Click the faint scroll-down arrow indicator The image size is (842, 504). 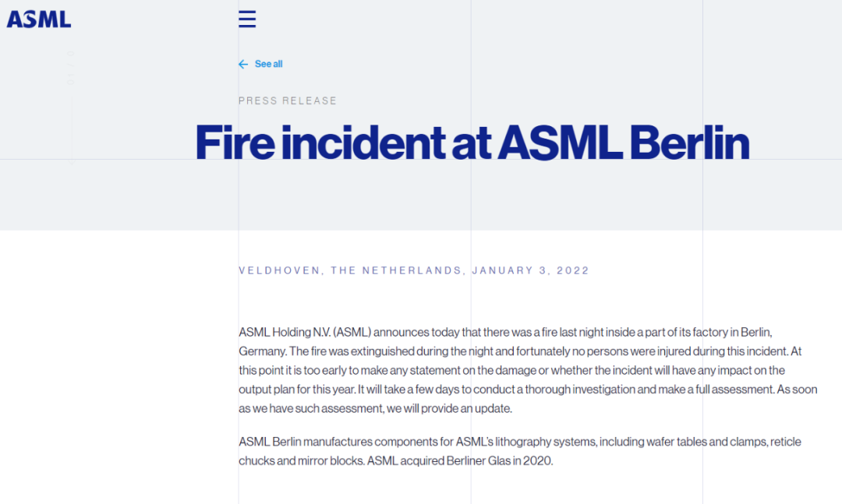click(x=71, y=163)
